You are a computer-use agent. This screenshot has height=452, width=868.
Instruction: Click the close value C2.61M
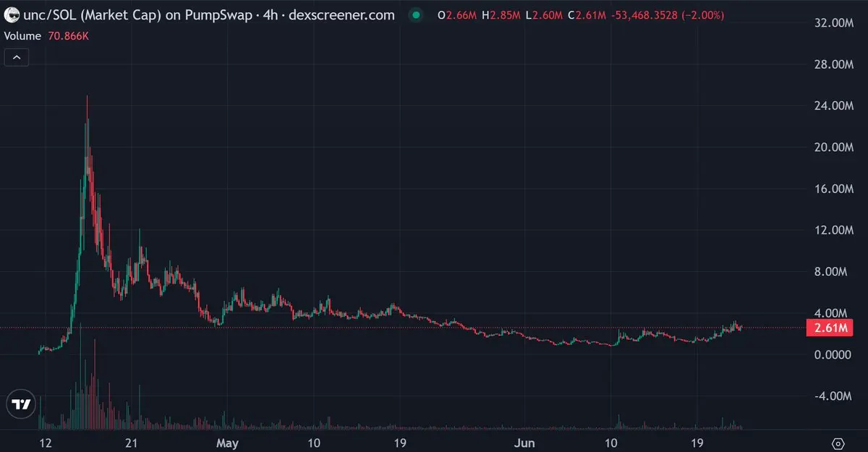(x=587, y=14)
